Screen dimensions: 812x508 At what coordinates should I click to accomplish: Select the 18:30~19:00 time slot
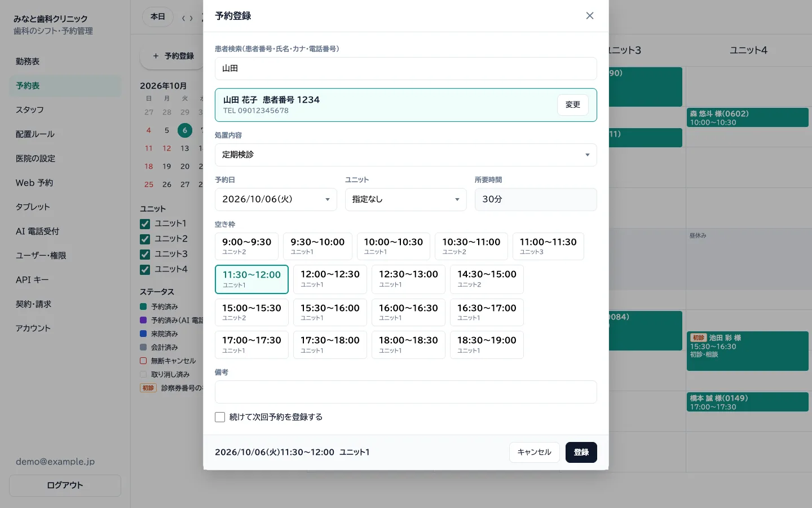pos(487,345)
